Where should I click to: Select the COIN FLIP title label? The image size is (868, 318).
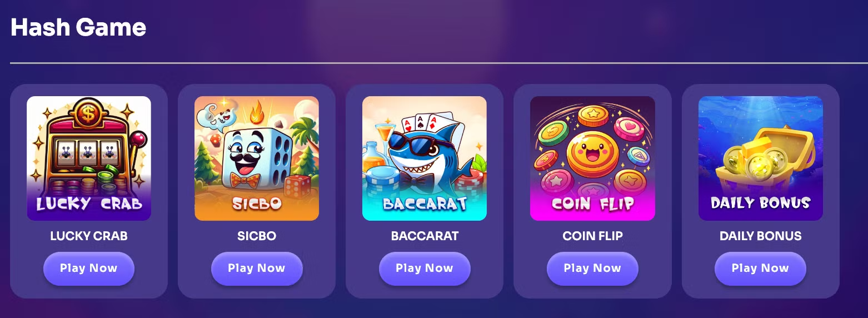(x=592, y=236)
